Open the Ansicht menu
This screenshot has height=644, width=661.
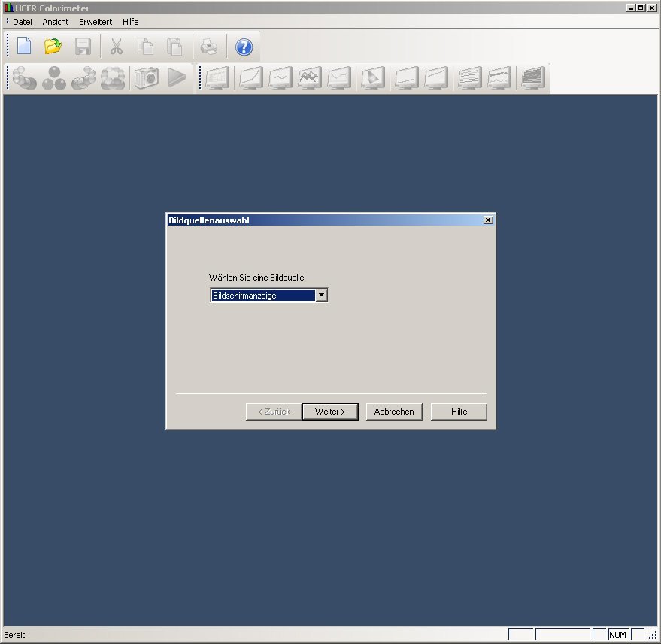55,22
